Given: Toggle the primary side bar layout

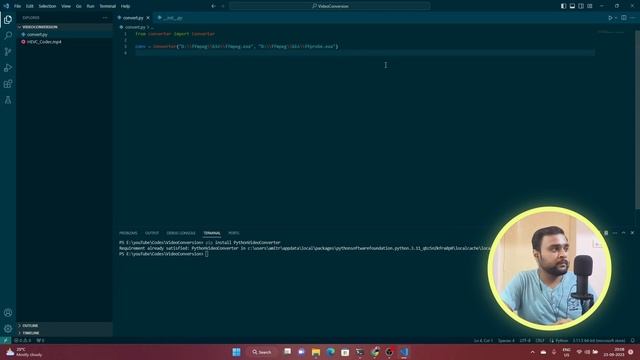Looking at the screenshot, I should [563, 6].
